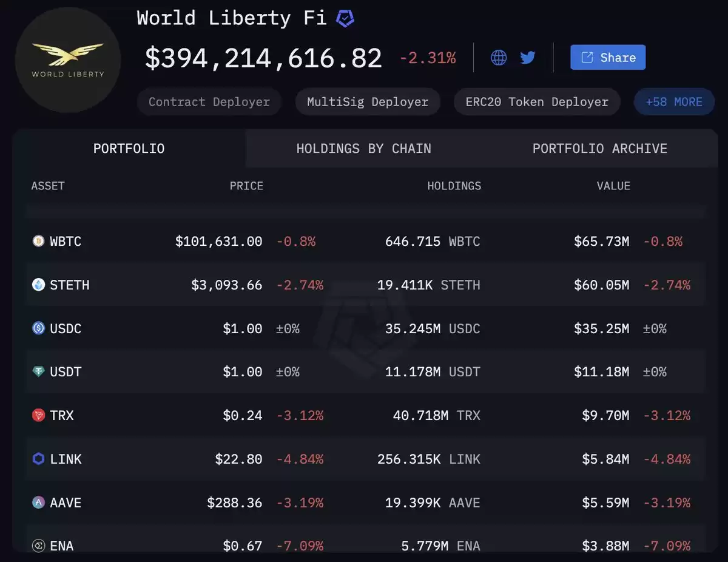Click the 256.315K LINK holdings
This screenshot has width=728, height=562.
(429, 459)
